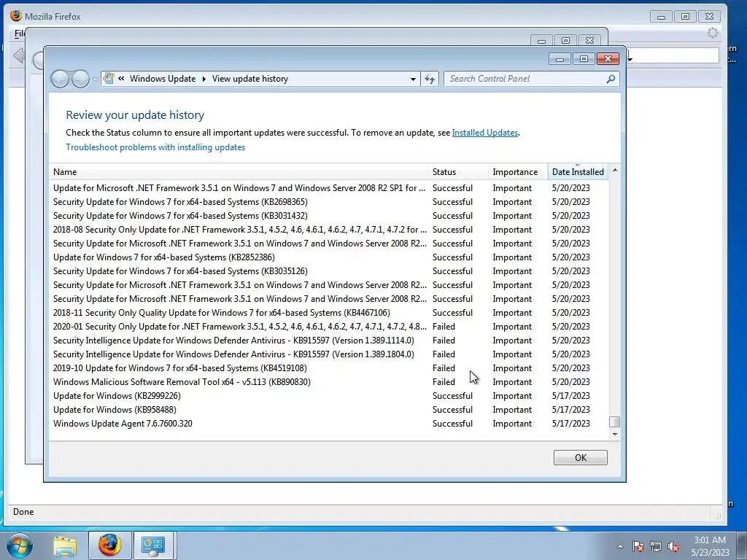Show hidden tray icons arrow
747x560 pixels.
[x=620, y=546]
